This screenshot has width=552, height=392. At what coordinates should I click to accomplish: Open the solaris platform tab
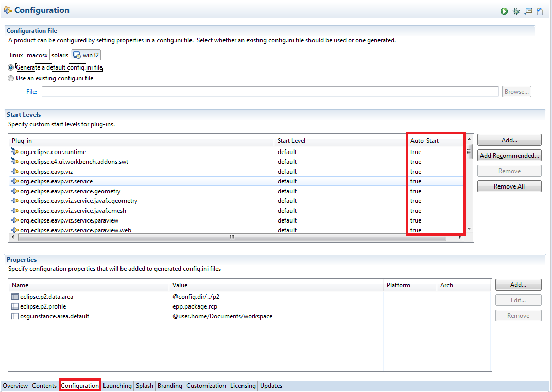(60, 55)
